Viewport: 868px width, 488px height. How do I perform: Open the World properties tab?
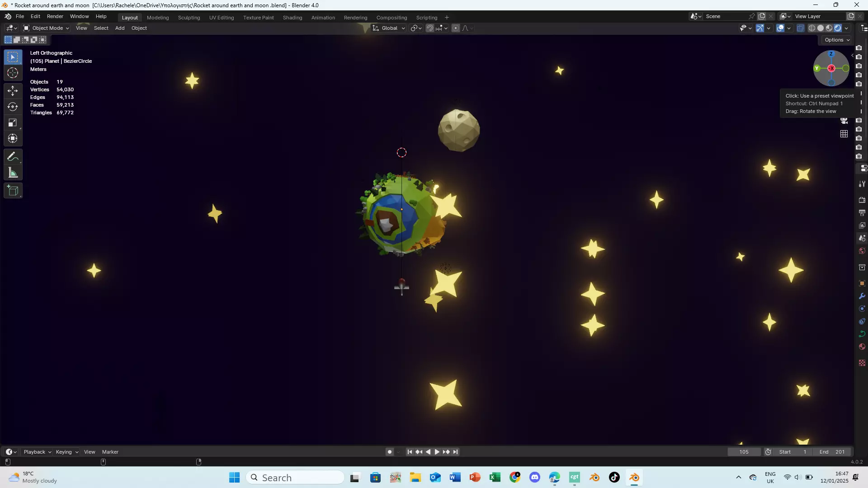862,251
